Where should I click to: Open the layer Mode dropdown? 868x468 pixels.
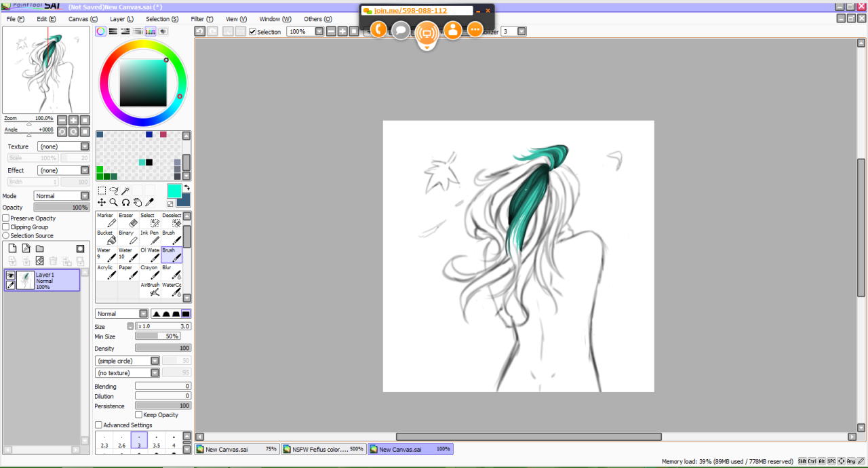pos(85,196)
